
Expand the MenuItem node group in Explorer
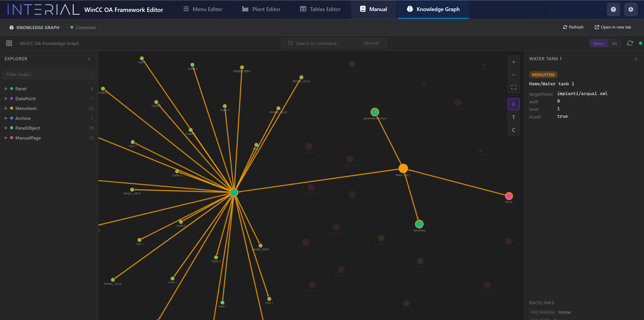click(6, 108)
